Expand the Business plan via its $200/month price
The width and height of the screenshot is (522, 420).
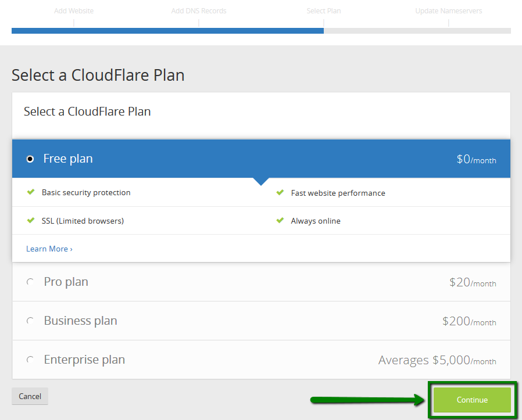point(469,321)
